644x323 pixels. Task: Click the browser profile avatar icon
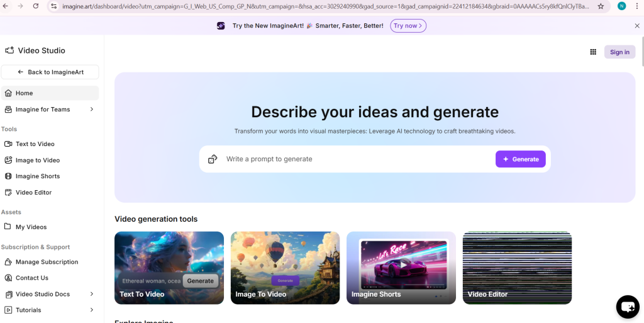click(621, 6)
